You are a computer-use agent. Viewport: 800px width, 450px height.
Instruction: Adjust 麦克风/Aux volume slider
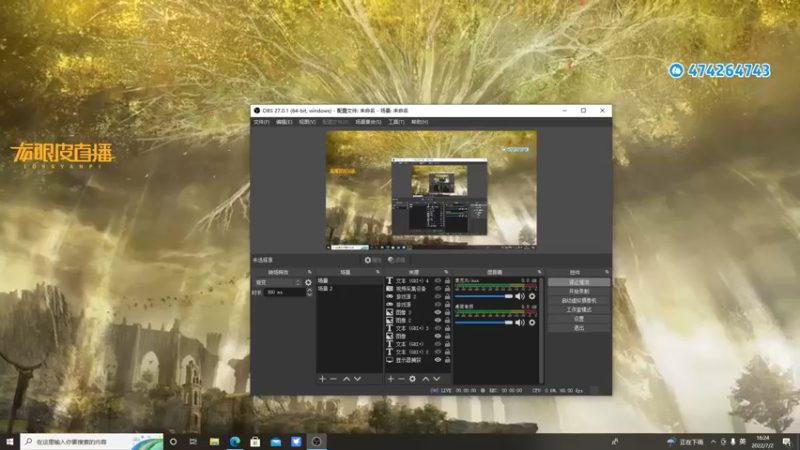484,296
